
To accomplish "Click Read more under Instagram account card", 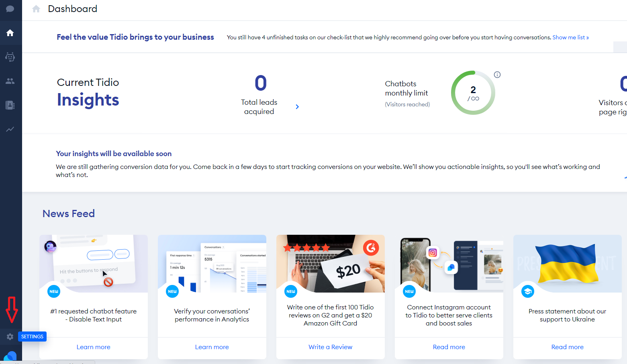I will coord(449,347).
